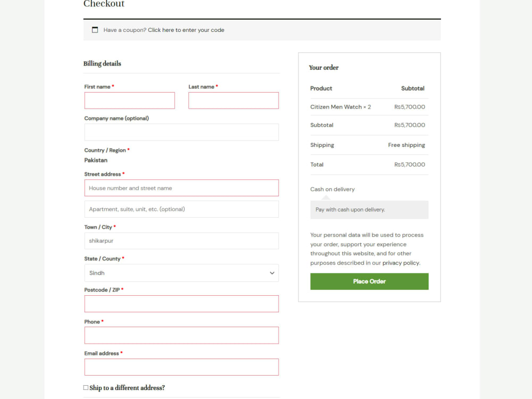Click the coupon ticket icon

pyautogui.click(x=95, y=30)
